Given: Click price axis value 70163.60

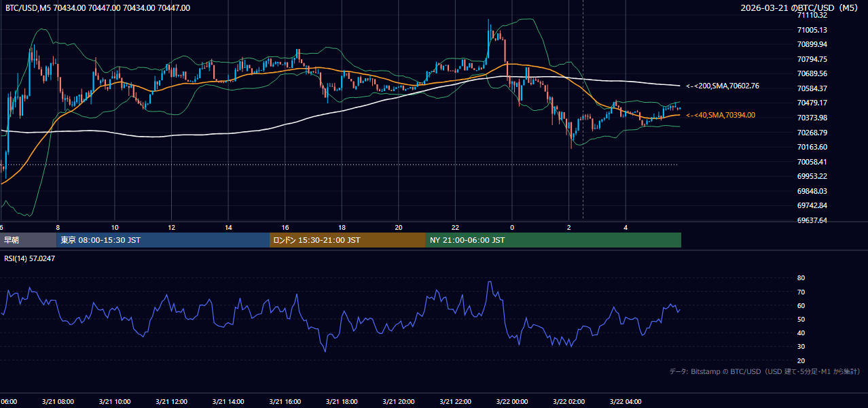Looking at the screenshot, I should 812,147.
